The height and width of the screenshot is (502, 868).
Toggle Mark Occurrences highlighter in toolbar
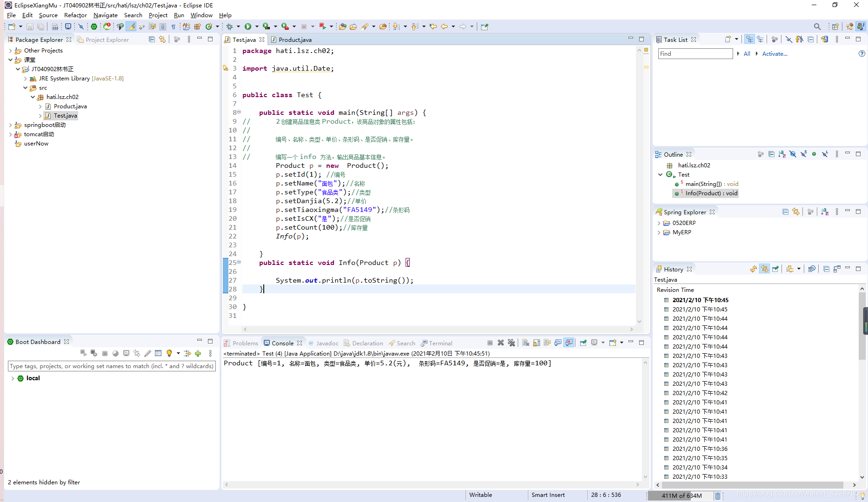[132, 26]
